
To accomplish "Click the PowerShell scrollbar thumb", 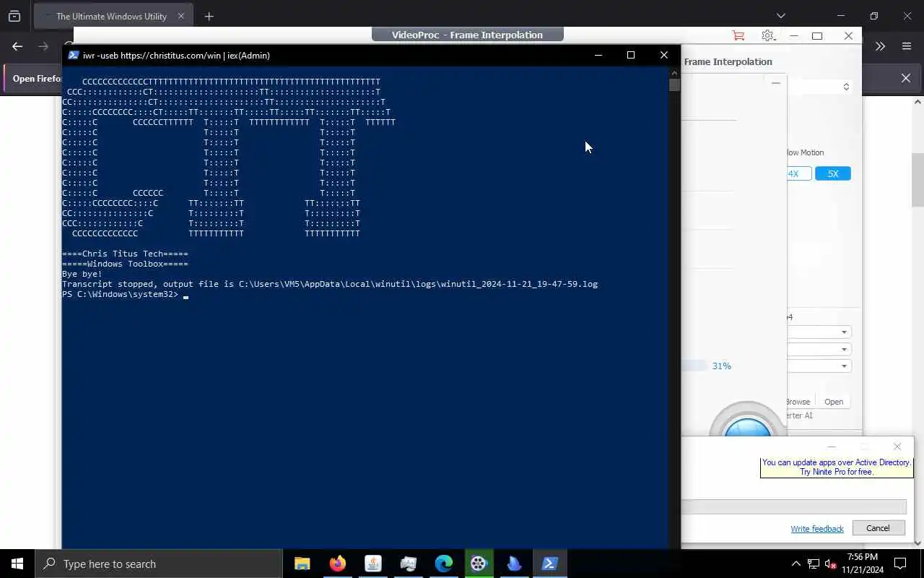I will (674, 85).
